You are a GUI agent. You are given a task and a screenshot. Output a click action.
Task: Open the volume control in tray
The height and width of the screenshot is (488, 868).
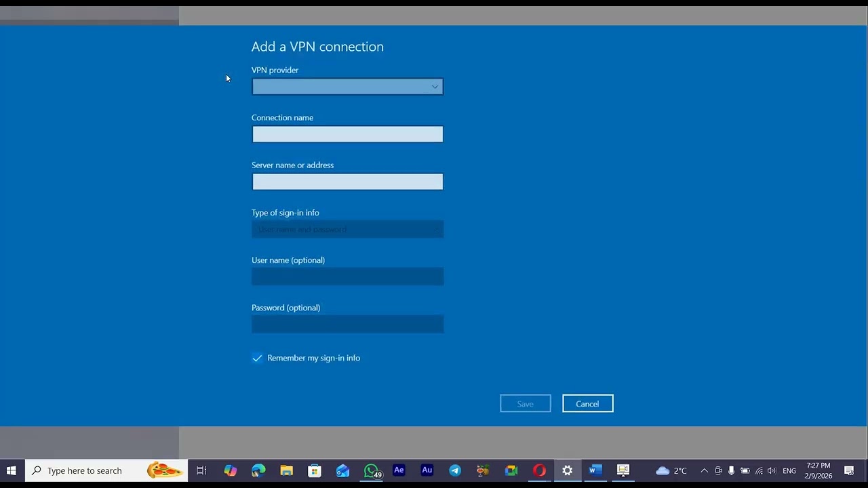(772, 470)
